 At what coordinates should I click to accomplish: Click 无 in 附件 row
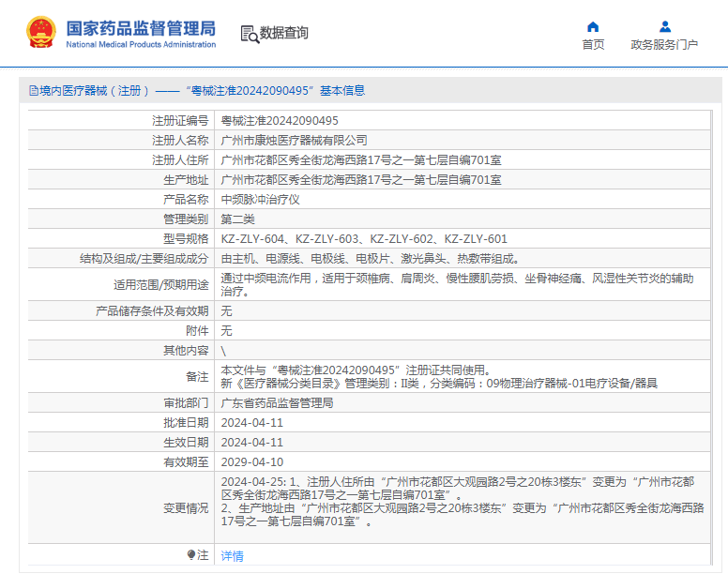(226, 330)
